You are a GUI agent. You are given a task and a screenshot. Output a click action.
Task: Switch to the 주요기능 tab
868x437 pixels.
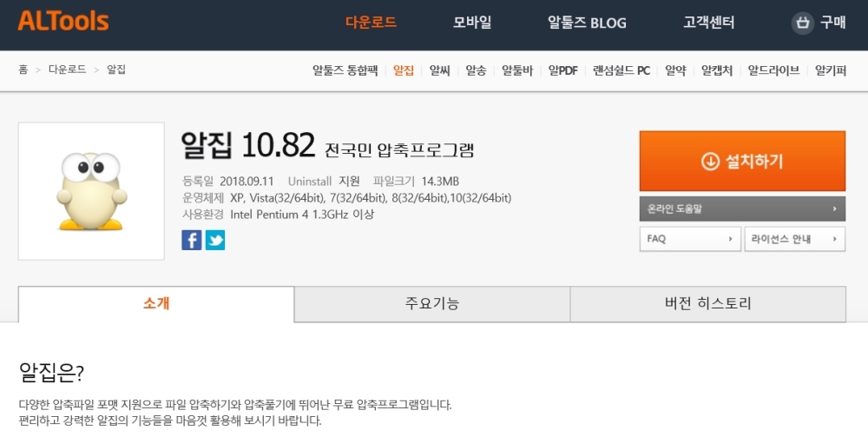(431, 303)
